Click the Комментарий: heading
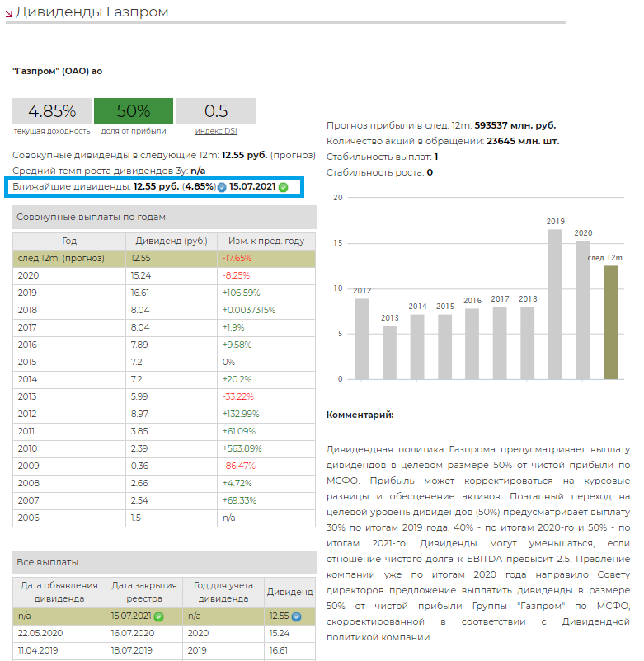Viewport: 644px width, 661px height. coord(360,415)
